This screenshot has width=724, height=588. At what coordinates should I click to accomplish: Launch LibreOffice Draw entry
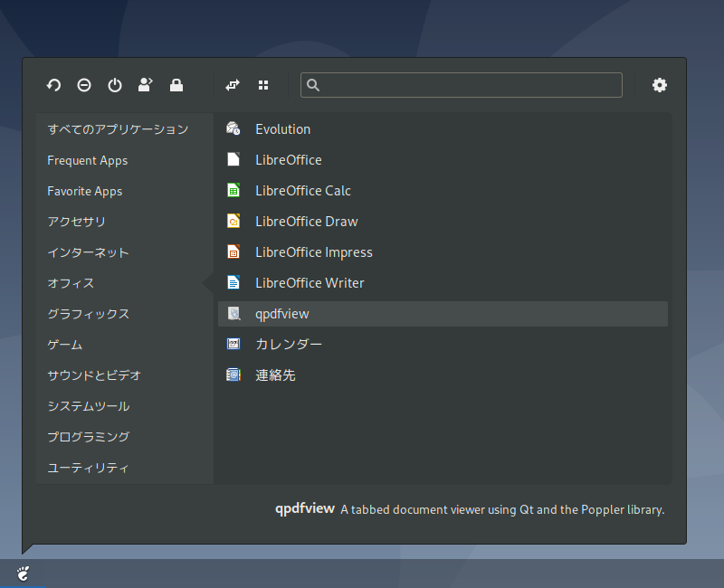443,221
